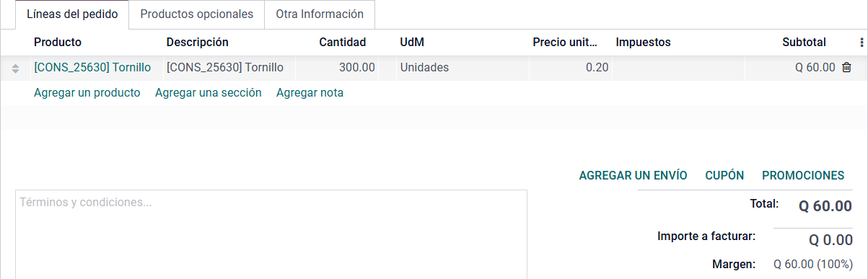Click the CUPÓN button
Viewport: 868px width, 279px height.
724,175
